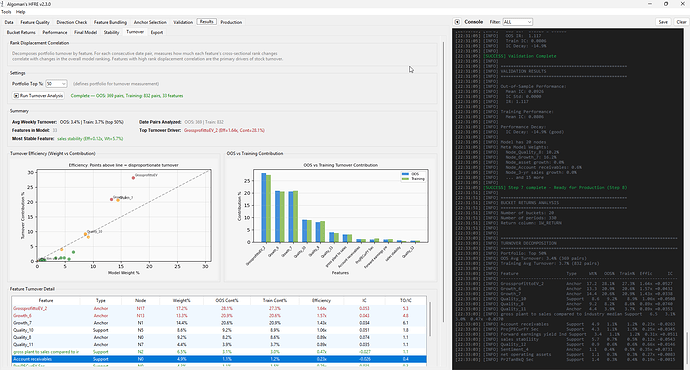Click the Most Stable Feature value text

click(90, 139)
